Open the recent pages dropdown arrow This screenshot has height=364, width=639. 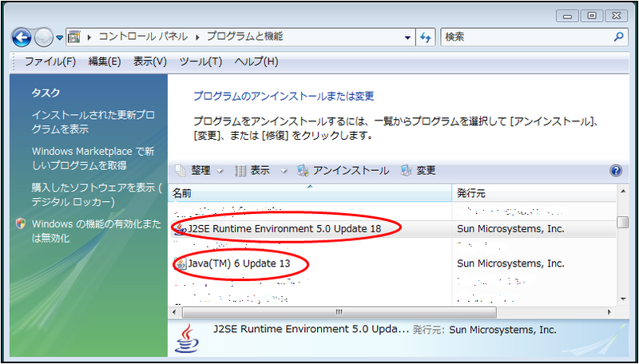59,38
